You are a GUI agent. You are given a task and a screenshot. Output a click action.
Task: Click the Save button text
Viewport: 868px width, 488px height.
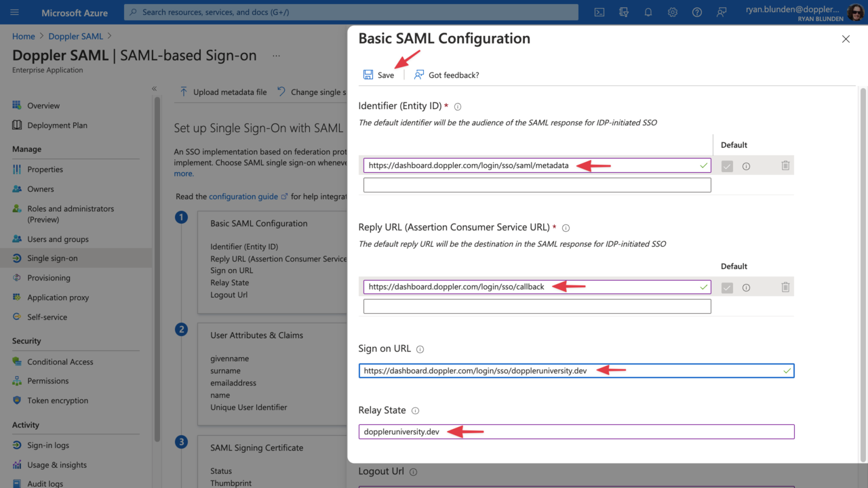point(386,75)
